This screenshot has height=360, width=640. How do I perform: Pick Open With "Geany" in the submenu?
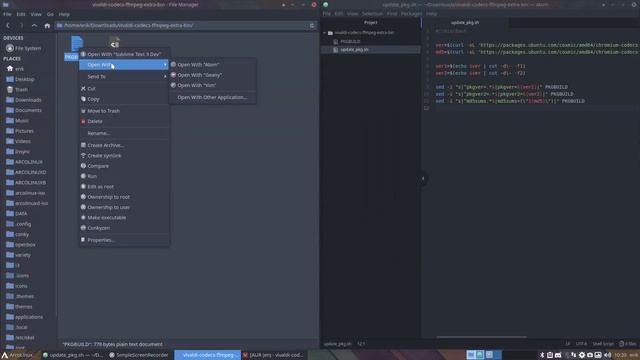click(x=213, y=75)
